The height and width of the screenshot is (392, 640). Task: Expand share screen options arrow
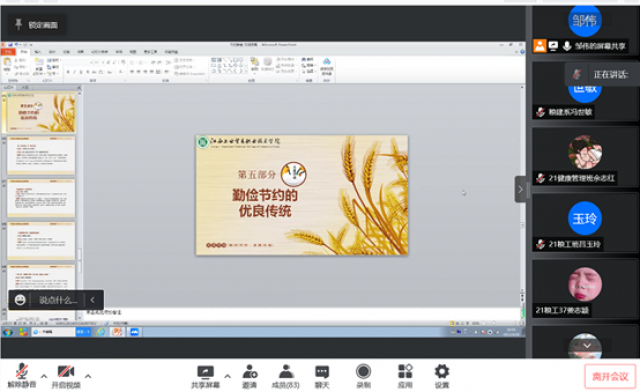(x=227, y=376)
